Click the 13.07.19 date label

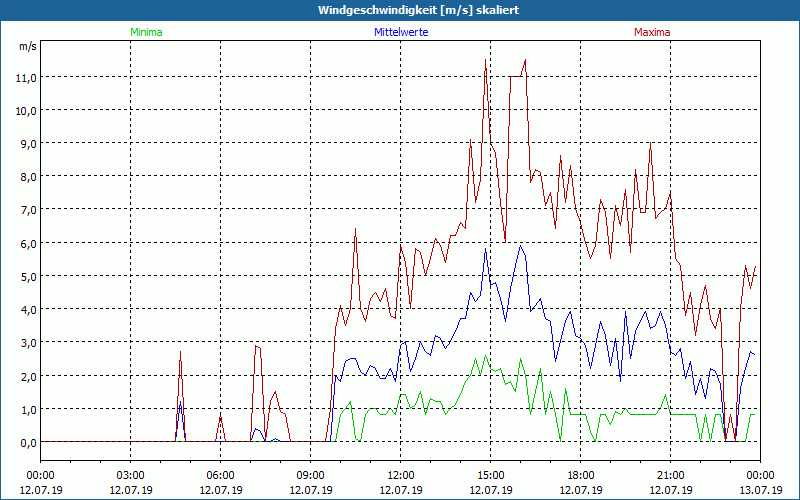760,490
